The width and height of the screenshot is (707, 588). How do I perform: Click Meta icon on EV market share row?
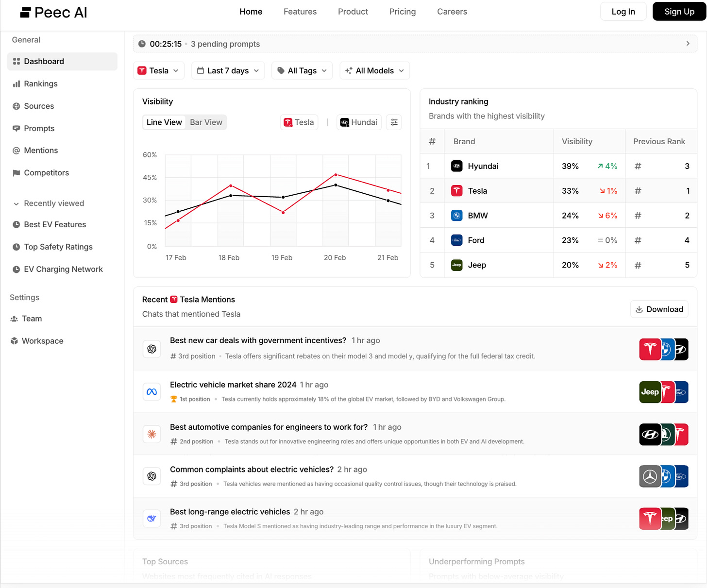(151, 392)
